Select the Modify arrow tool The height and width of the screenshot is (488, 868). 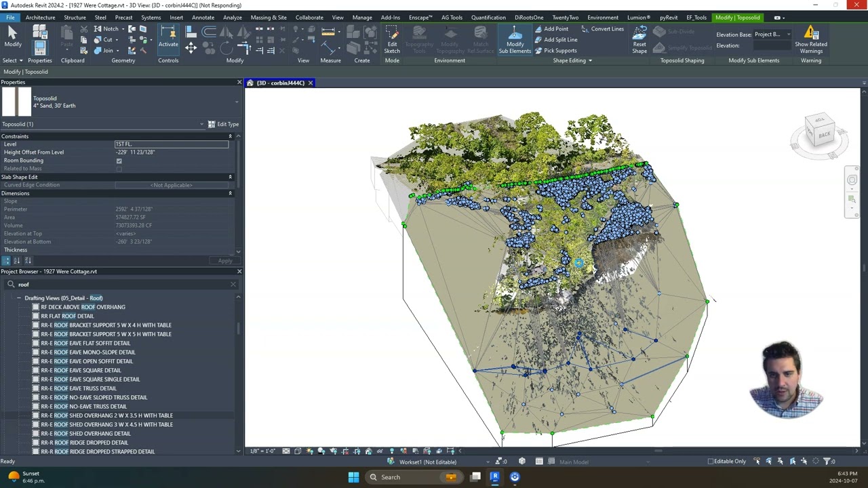[x=12, y=37]
